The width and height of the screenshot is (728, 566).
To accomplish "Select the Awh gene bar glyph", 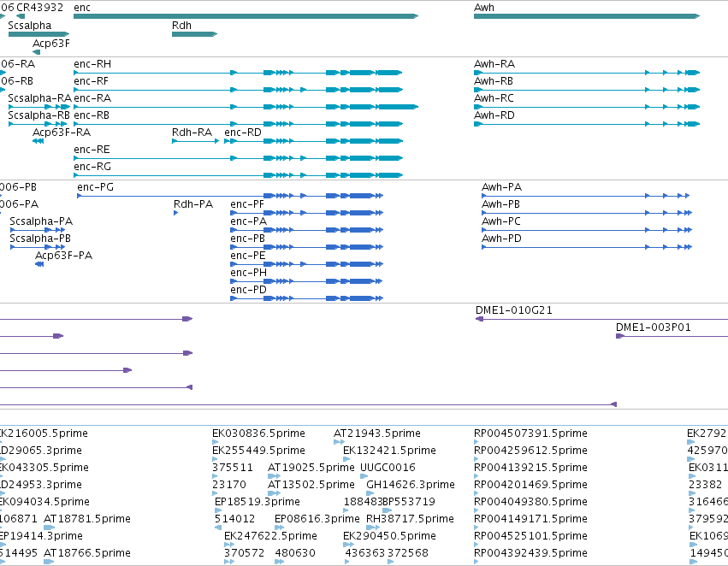I will 586,16.
